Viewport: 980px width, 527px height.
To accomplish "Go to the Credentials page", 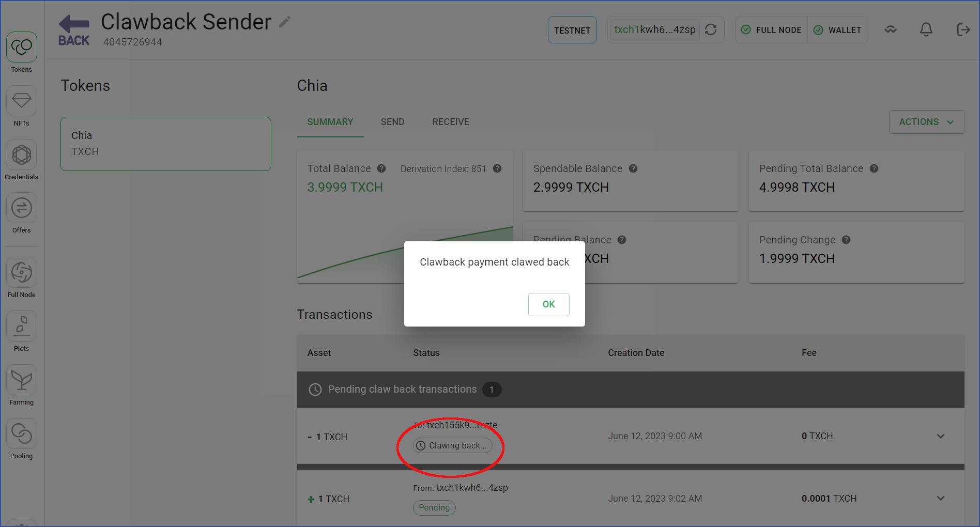I will (21, 160).
